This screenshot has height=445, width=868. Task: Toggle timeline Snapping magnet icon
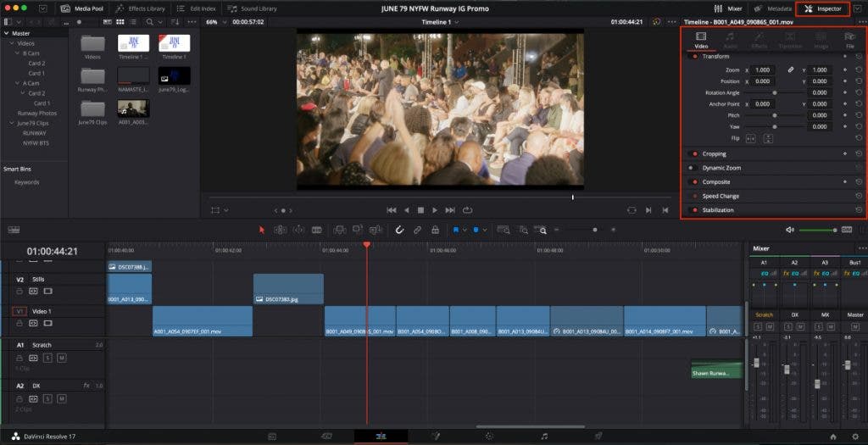pyautogui.click(x=399, y=230)
